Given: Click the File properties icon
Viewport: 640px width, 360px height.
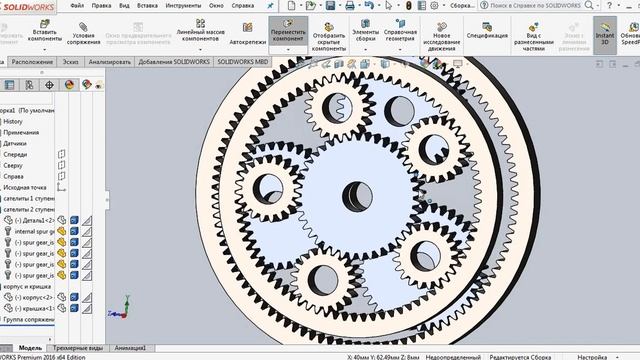Looking at the screenshot, I should click(422, 6).
